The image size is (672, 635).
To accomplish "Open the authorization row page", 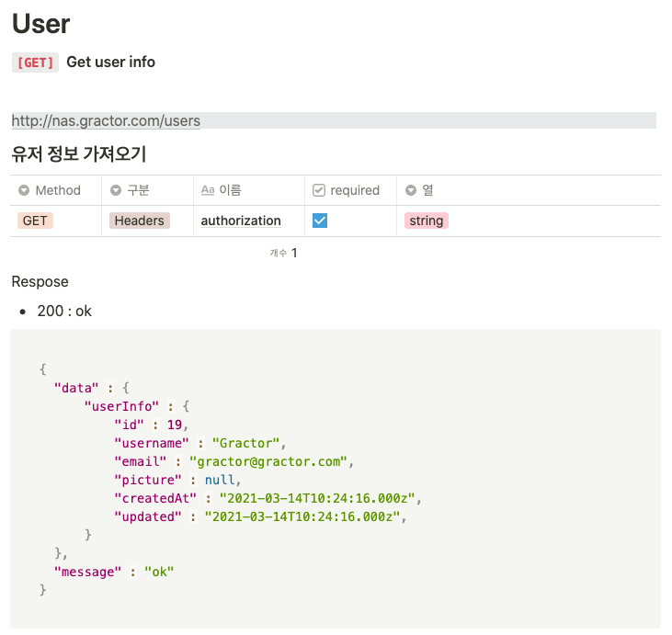I will [x=241, y=221].
